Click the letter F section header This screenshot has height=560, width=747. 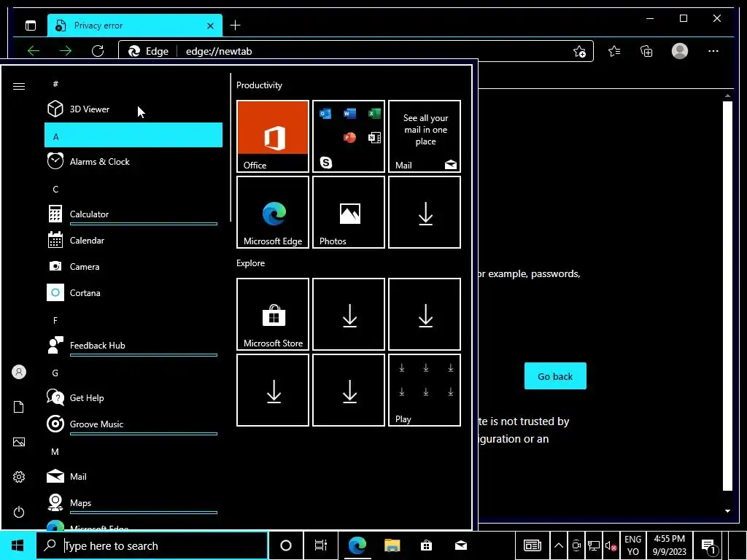pos(133,319)
